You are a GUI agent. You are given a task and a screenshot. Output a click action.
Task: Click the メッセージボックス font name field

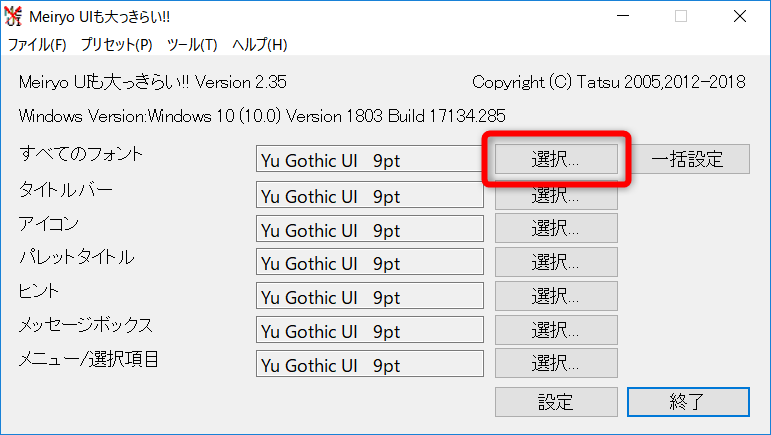point(369,331)
